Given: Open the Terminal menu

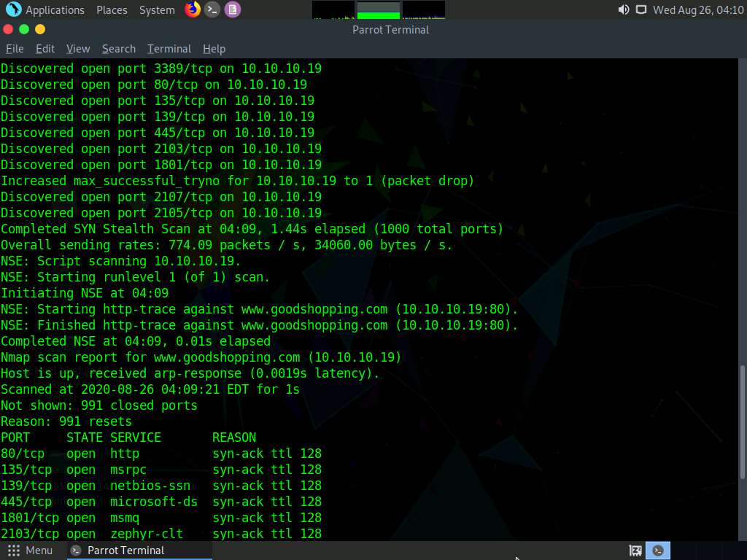Looking at the screenshot, I should [x=169, y=49].
